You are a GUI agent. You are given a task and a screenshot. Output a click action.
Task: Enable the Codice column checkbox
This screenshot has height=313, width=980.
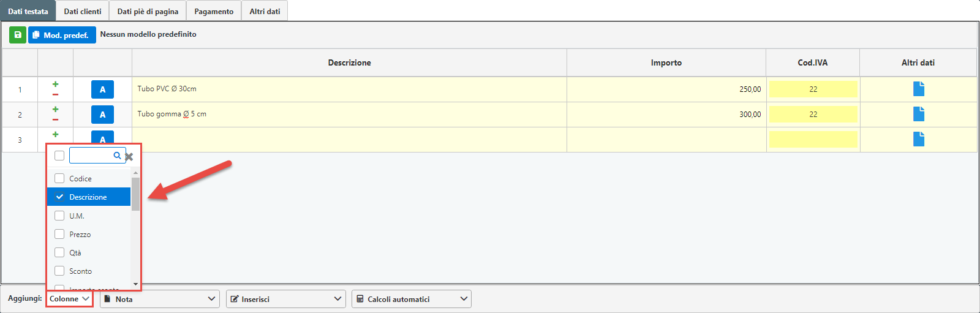tap(59, 178)
